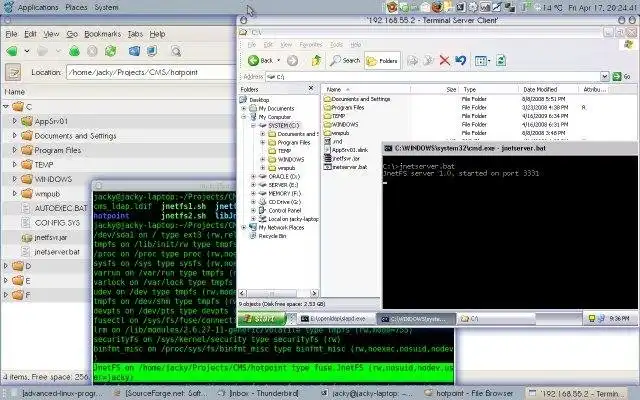640x400 pixels.
Task: Open Address bar dropdown in Explorer
Action: [x=604, y=76]
